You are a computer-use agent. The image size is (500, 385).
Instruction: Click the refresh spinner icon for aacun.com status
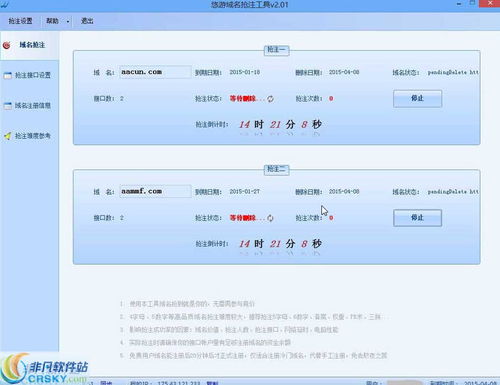pos(270,99)
